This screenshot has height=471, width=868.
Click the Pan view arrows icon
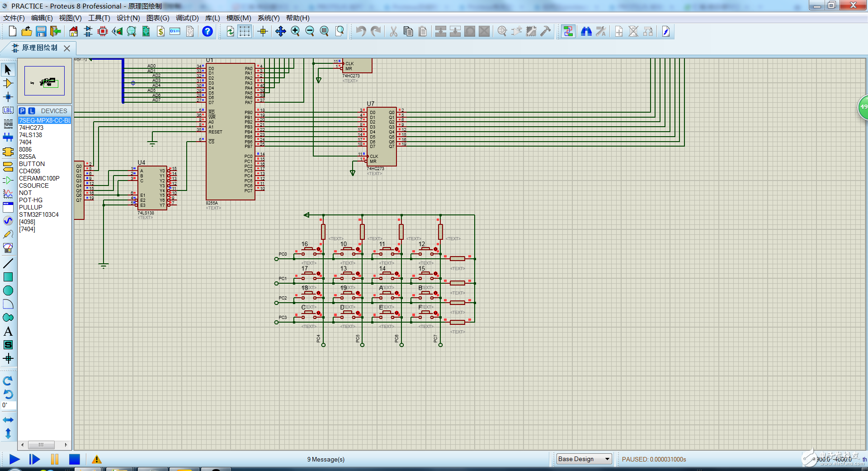click(280, 31)
